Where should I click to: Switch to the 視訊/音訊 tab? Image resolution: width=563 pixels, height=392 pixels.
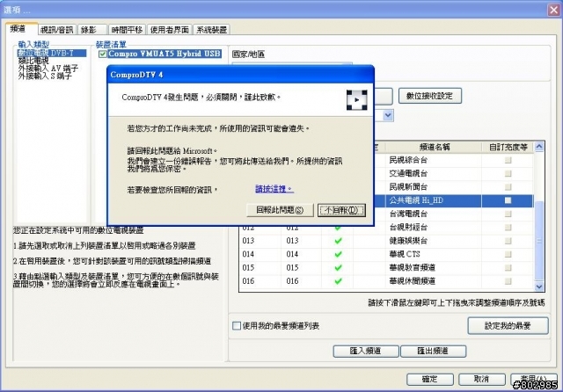56,30
